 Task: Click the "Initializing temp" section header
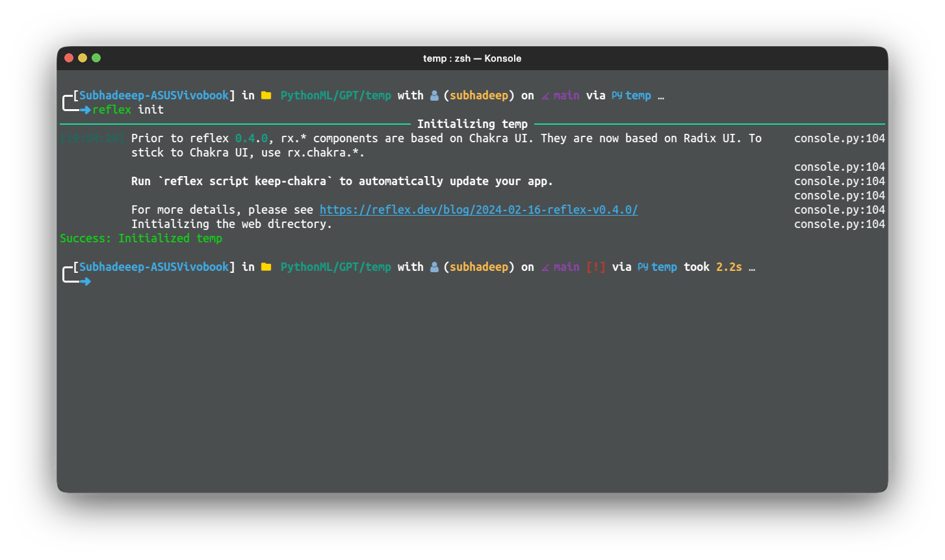point(473,124)
